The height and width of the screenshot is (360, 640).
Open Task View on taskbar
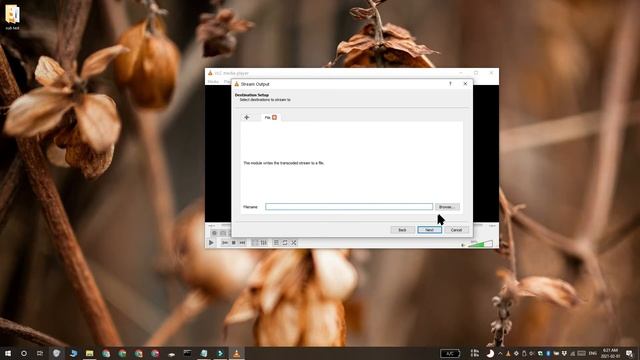pos(40,353)
